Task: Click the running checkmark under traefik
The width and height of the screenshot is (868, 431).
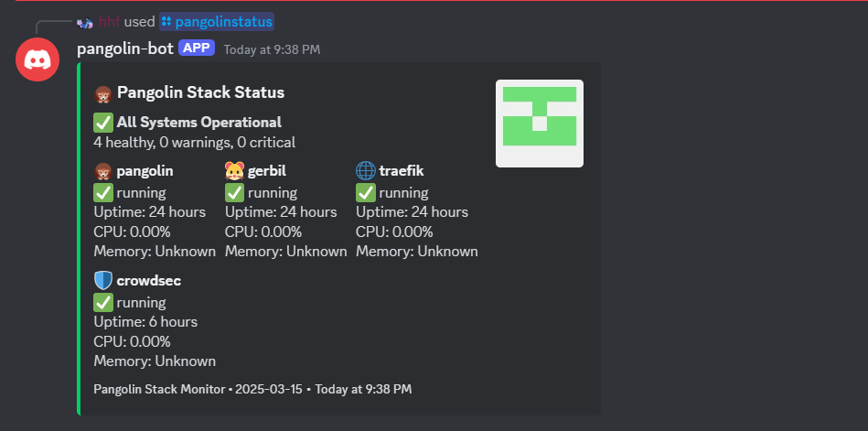Action: pos(366,193)
